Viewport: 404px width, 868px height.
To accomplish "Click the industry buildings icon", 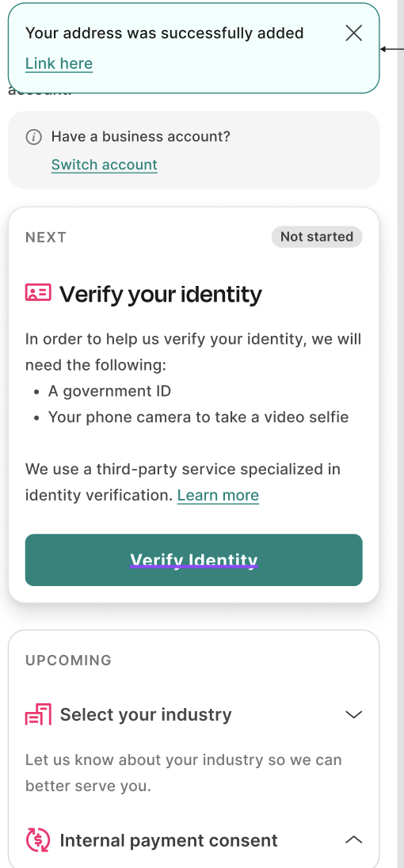I will tap(38, 714).
